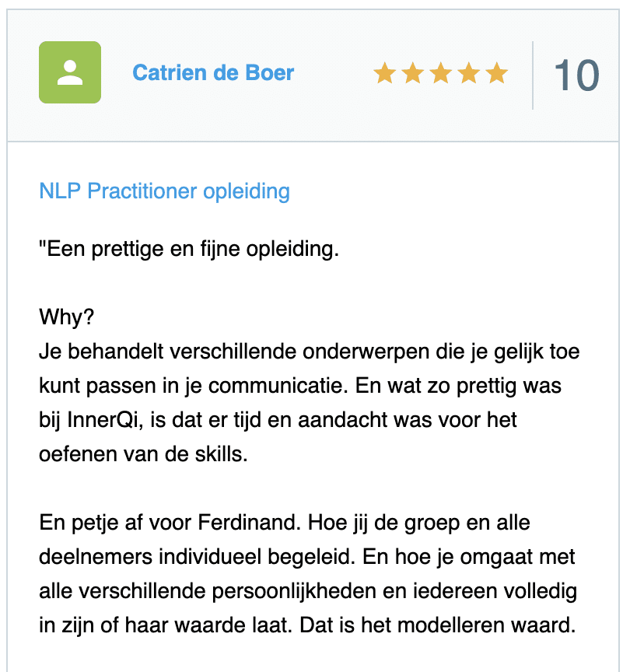Open Catrien de Boer's reviewer profile
630x672 pixels.
pyautogui.click(x=213, y=73)
